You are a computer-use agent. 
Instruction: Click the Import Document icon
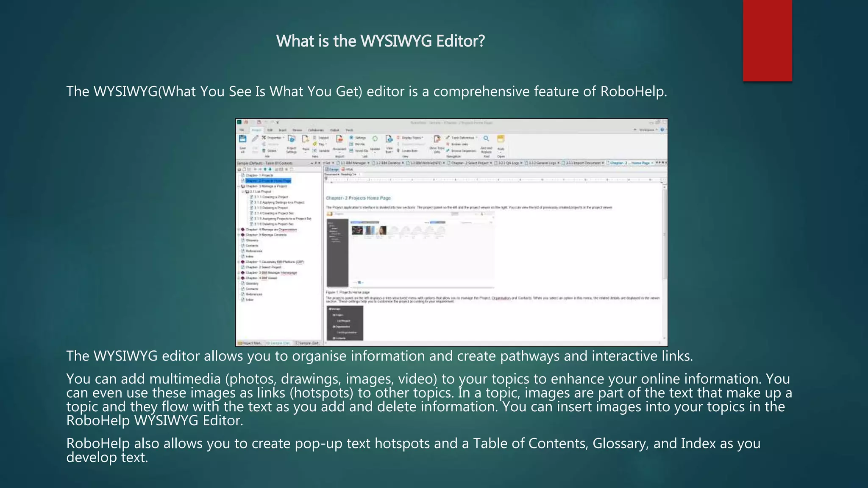pos(339,139)
